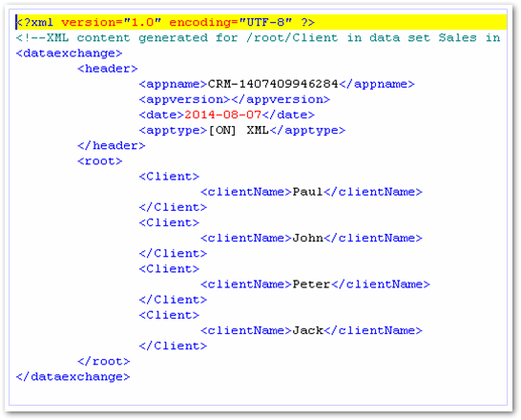Click the version="1.0" attribute

112,22
